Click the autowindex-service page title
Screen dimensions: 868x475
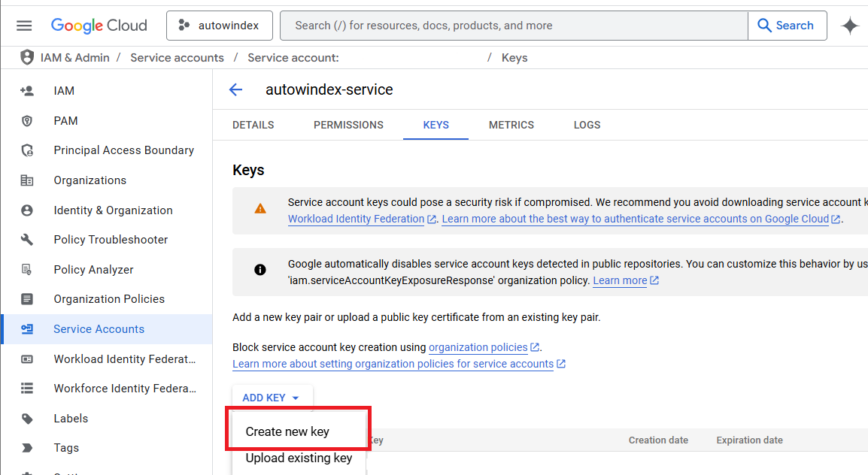click(329, 89)
